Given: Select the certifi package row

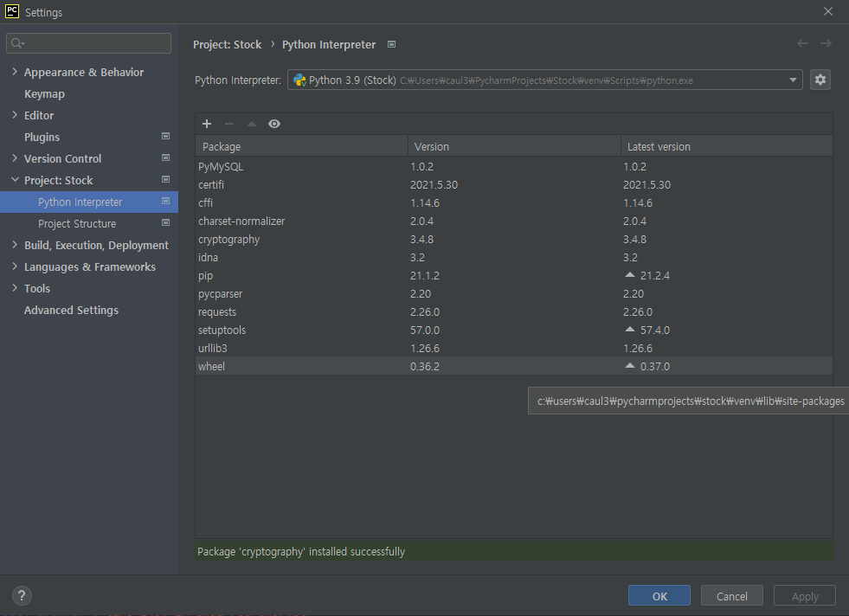Looking at the screenshot, I should pyautogui.click(x=514, y=184).
